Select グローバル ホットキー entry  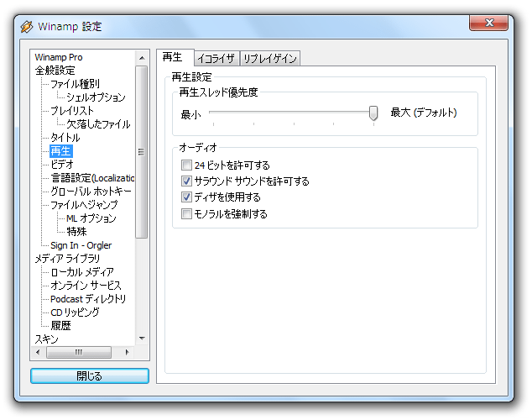[x=91, y=192]
